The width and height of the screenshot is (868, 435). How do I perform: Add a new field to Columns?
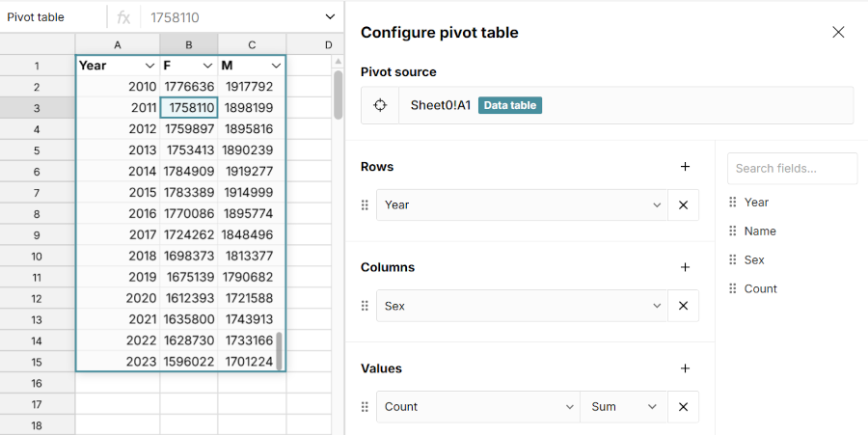coord(685,267)
